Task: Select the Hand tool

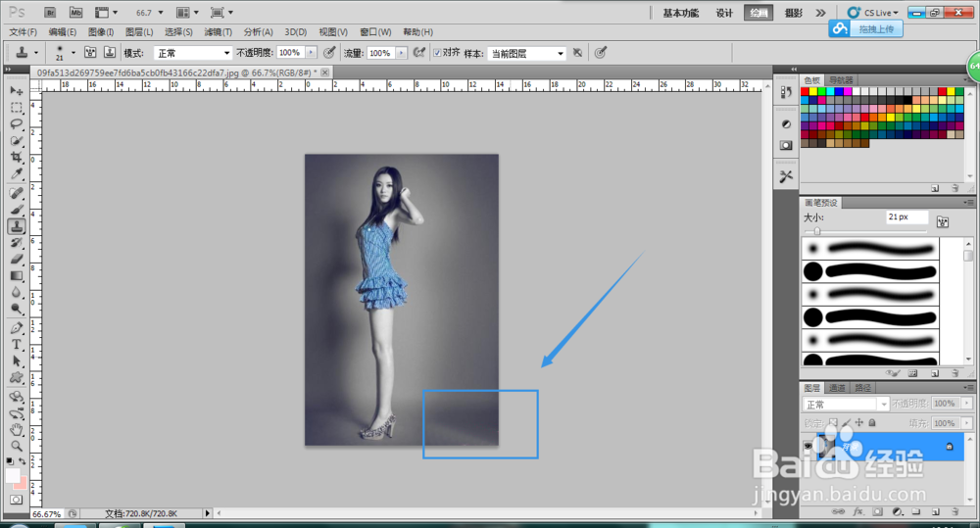Action: (17, 429)
